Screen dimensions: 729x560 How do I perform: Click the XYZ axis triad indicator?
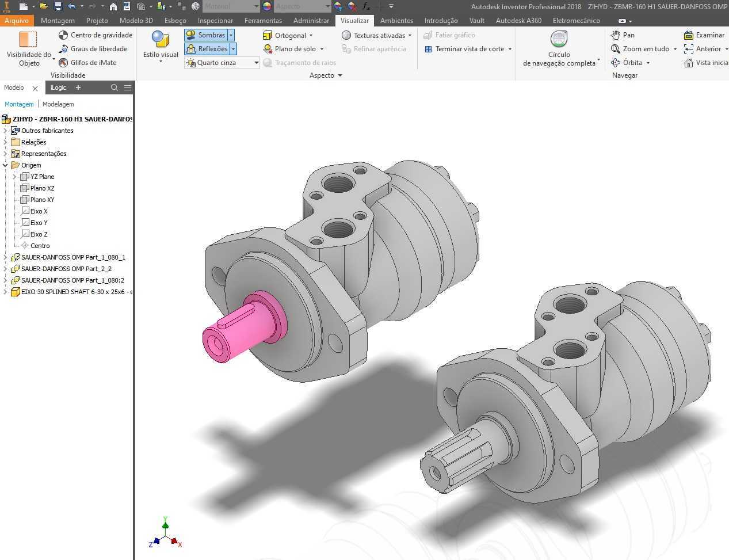click(x=166, y=533)
